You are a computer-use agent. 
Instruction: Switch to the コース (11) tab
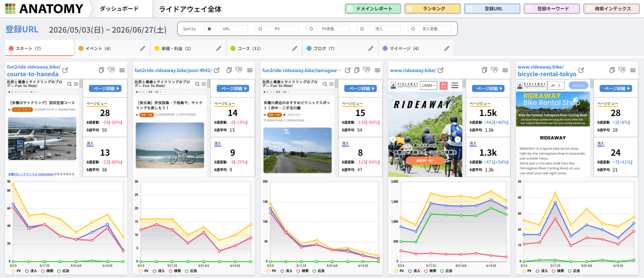[x=264, y=48]
